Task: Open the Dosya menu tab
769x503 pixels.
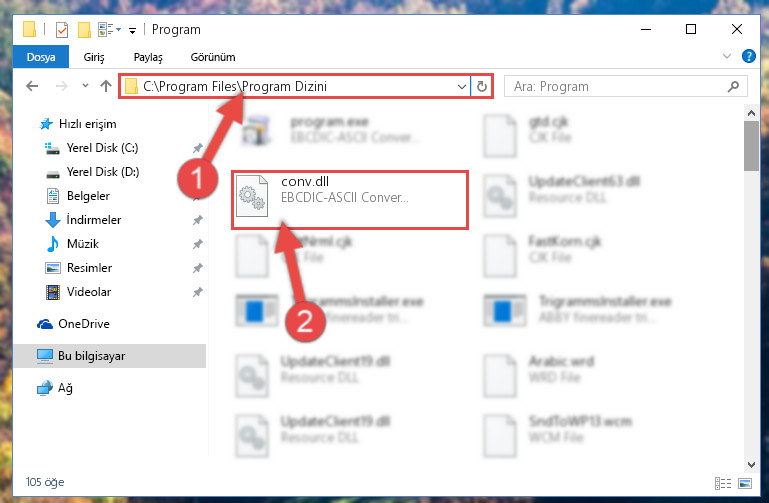Action: point(41,57)
